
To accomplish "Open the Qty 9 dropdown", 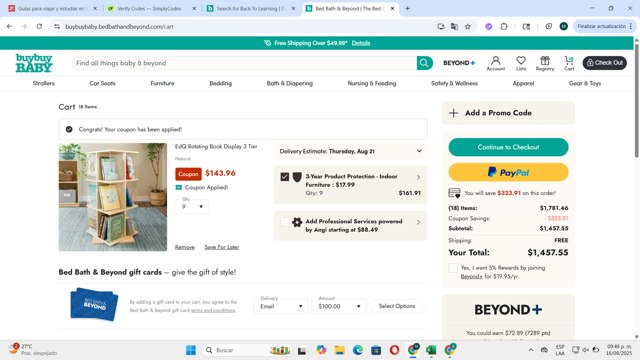I will [192, 207].
